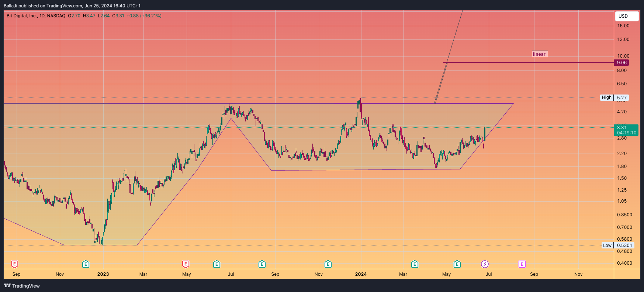The height and width of the screenshot is (292, 644).
Task: Click the 2.20 price axis label
Action: 622,154
